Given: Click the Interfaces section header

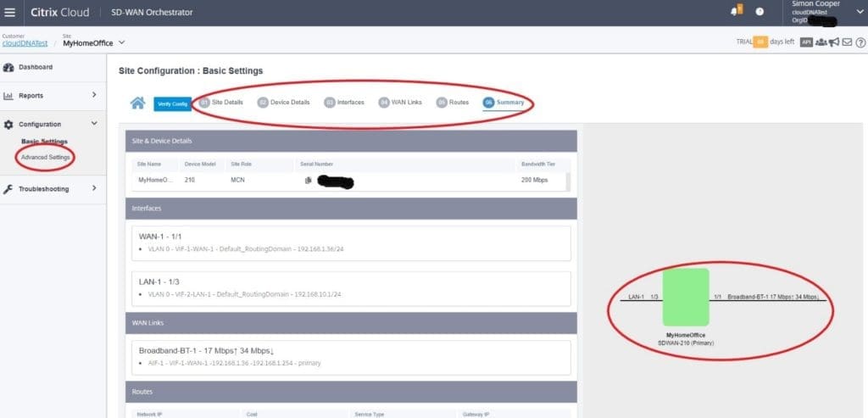Looking at the screenshot, I should point(351,209).
